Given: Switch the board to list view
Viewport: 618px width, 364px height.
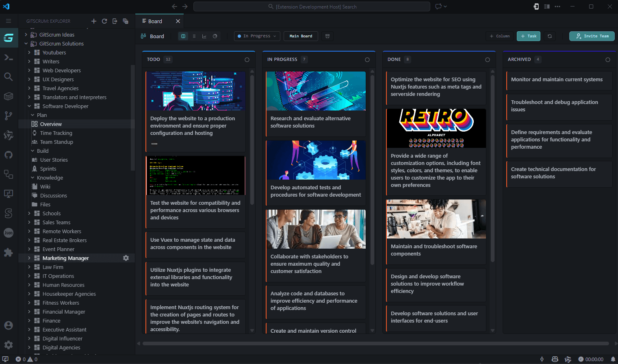Looking at the screenshot, I should (x=194, y=36).
